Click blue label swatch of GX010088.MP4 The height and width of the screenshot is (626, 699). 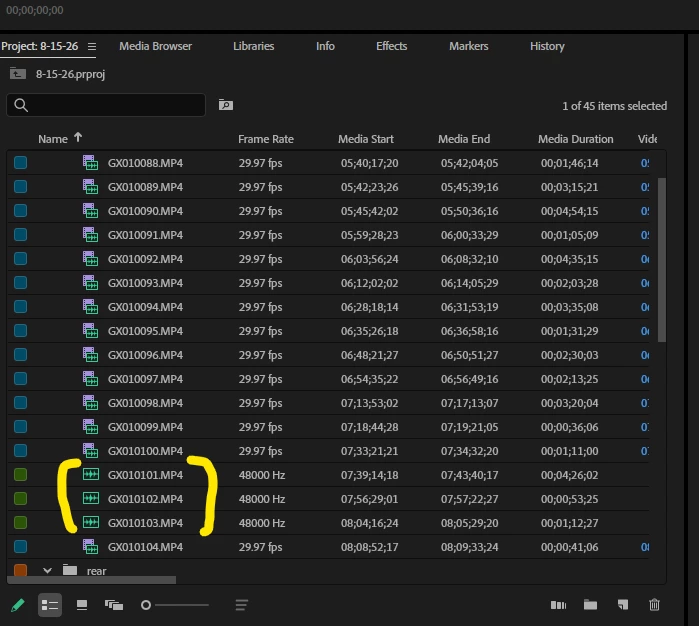click(x=21, y=163)
